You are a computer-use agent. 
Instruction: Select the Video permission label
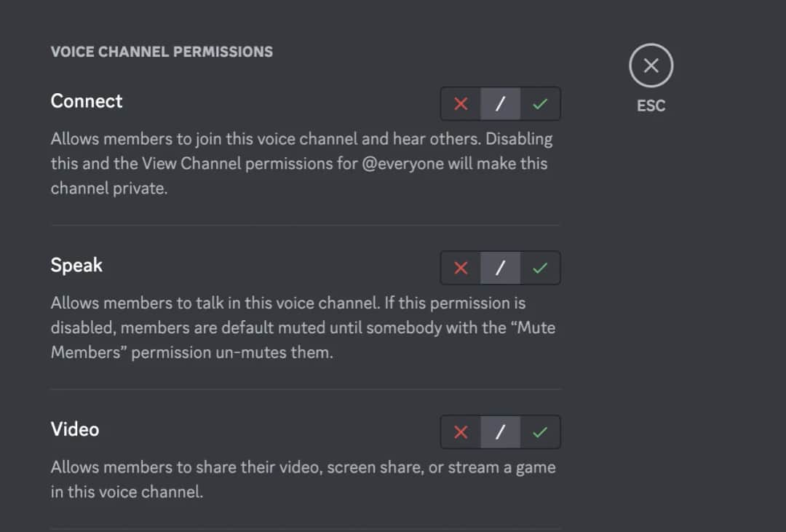(x=75, y=429)
